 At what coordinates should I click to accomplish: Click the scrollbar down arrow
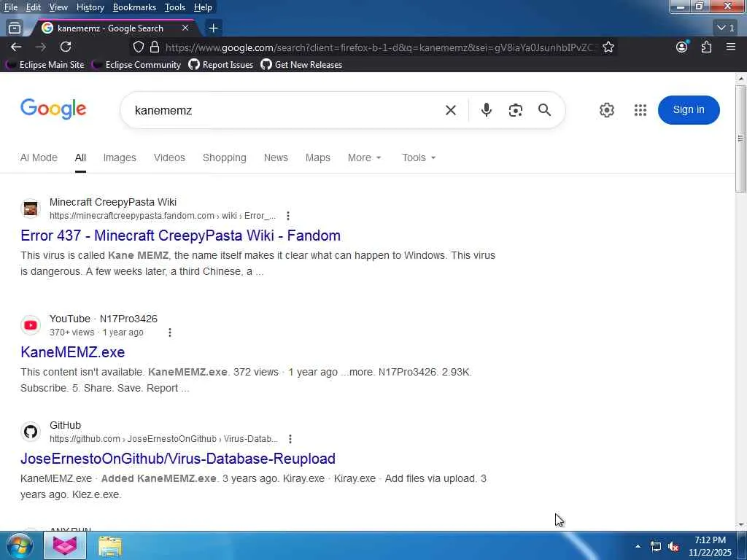point(740,525)
